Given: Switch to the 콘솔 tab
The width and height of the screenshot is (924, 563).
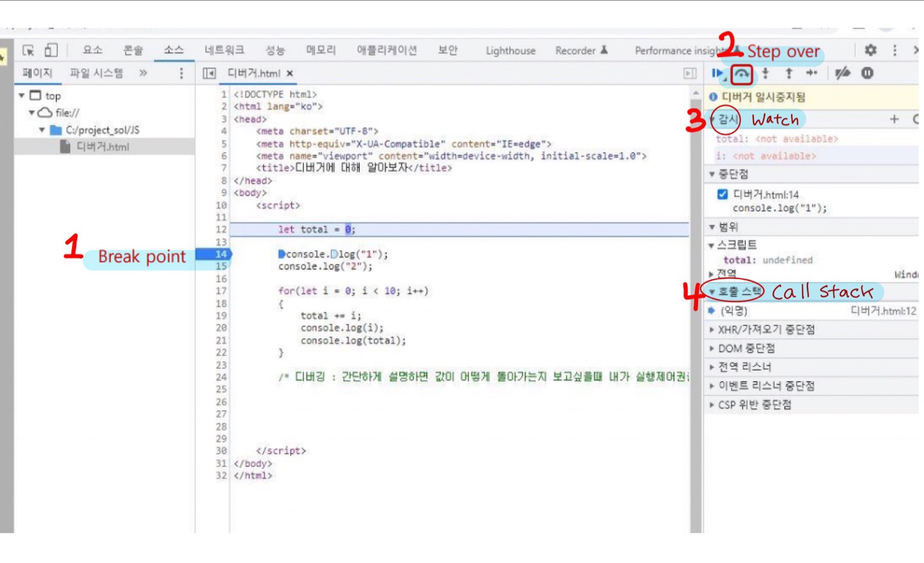Looking at the screenshot, I should point(133,50).
